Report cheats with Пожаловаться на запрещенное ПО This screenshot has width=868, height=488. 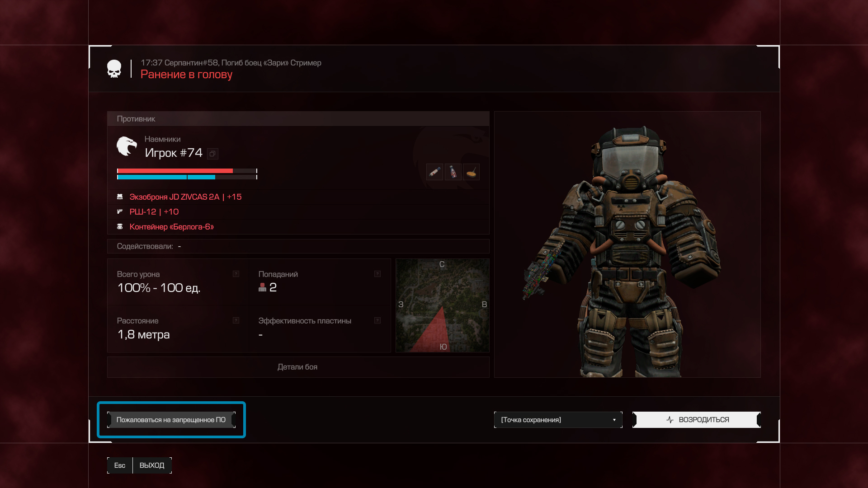point(171,420)
